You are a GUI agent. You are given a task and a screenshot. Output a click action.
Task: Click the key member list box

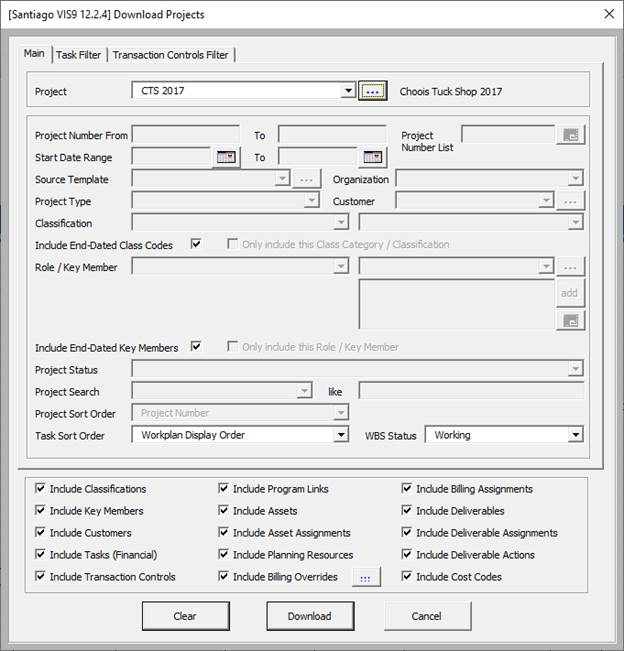click(x=457, y=304)
